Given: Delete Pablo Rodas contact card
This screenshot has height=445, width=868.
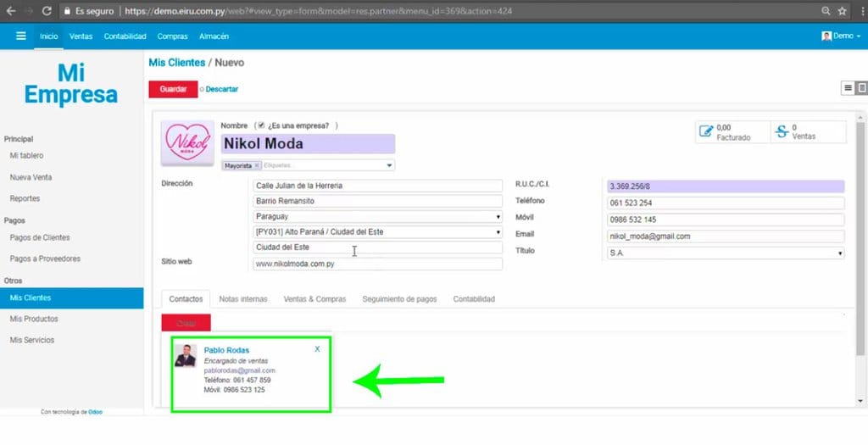Looking at the screenshot, I should pos(317,349).
